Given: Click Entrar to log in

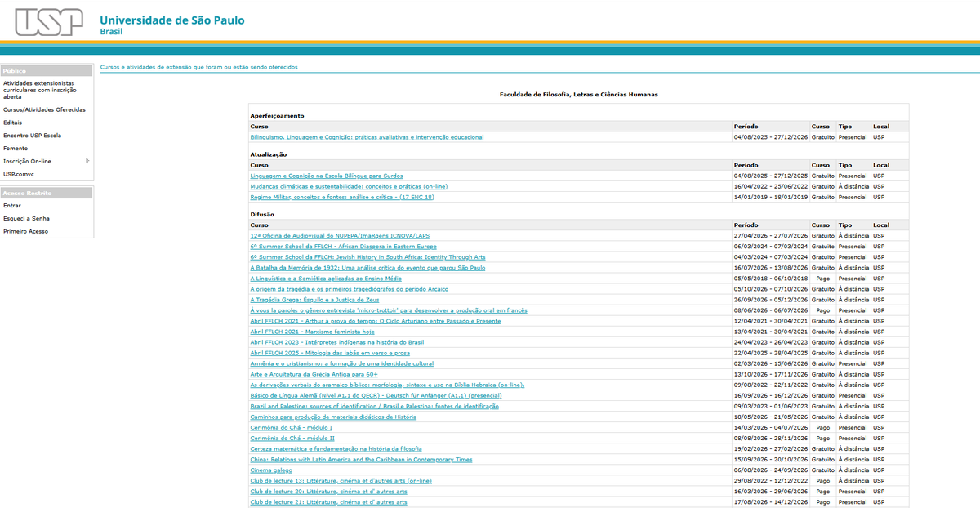Looking at the screenshot, I should pos(12,206).
